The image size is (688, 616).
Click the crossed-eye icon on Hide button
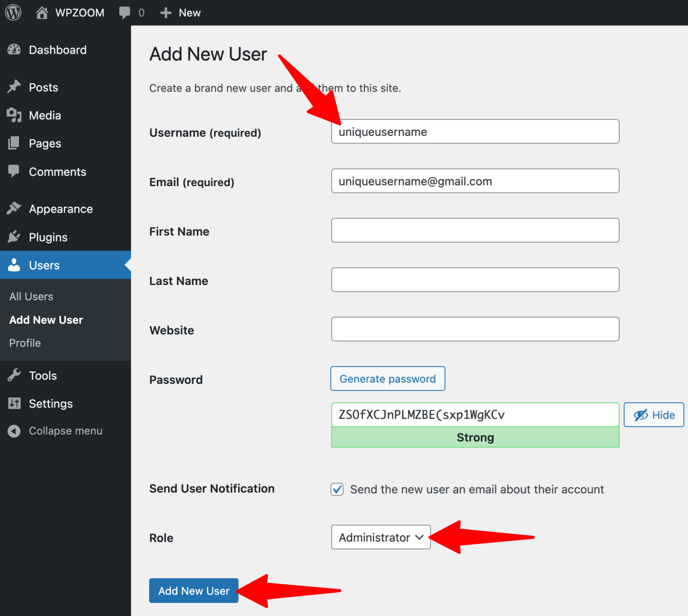pos(641,415)
